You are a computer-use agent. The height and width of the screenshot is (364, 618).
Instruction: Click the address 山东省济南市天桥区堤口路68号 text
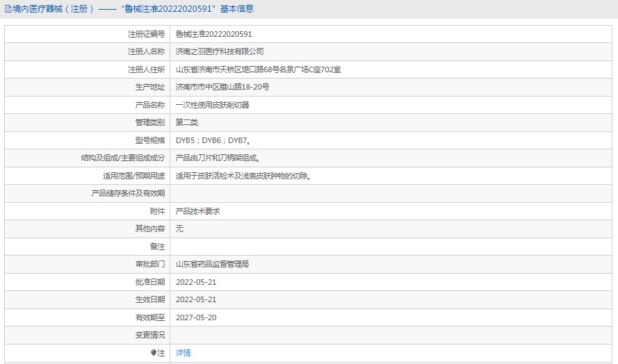click(x=227, y=69)
